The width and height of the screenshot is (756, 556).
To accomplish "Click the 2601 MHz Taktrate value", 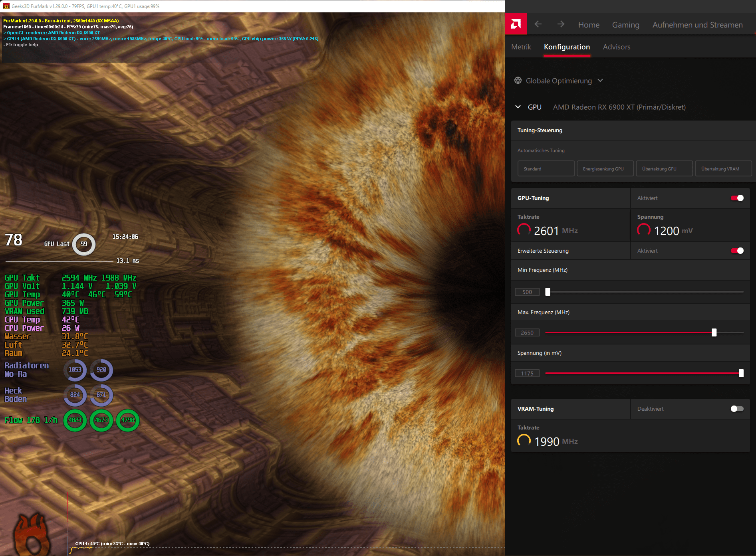I will [x=556, y=231].
